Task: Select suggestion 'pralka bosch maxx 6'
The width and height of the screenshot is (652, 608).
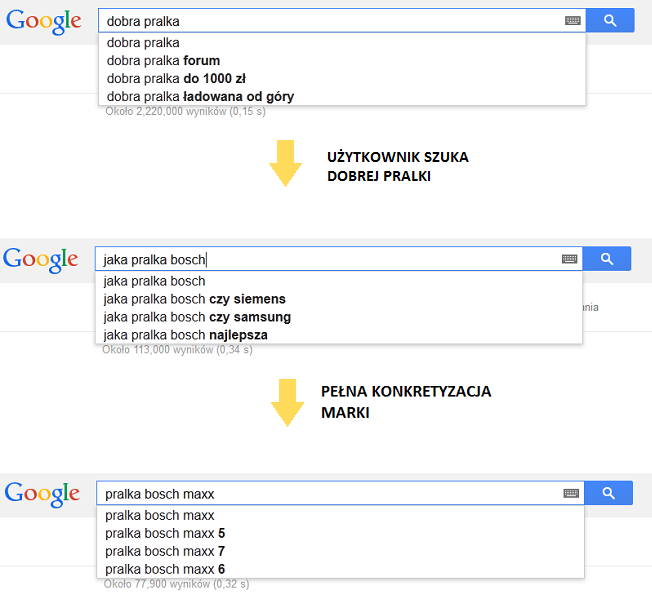Action: pyautogui.click(x=340, y=569)
